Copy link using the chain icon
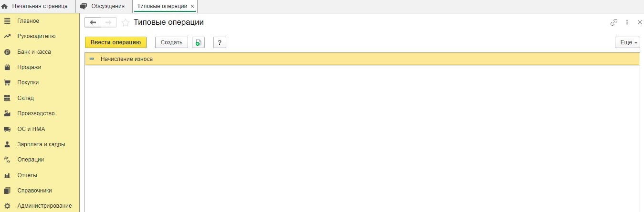The width and height of the screenshot is (644, 212). click(614, 22)
